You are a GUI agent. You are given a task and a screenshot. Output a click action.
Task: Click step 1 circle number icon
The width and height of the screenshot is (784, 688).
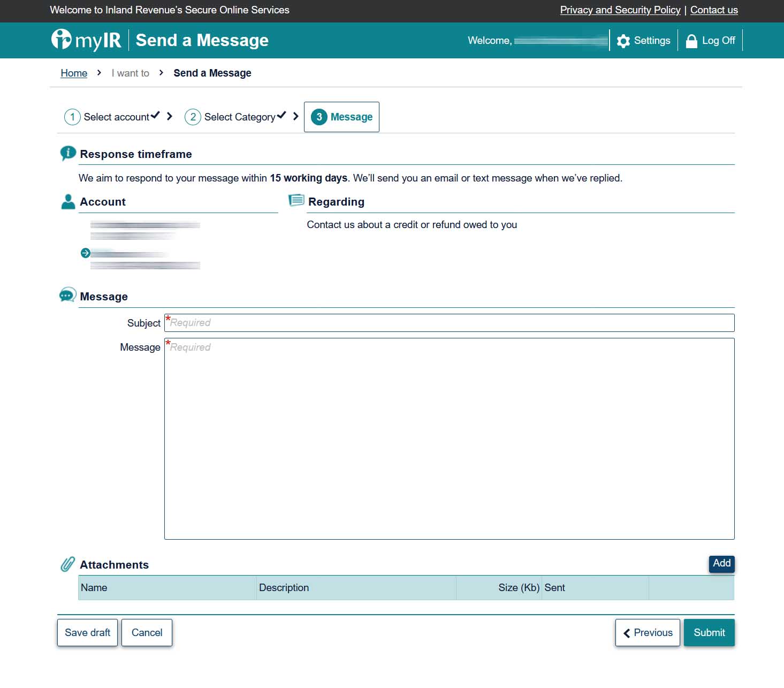(x=72, y=117)
